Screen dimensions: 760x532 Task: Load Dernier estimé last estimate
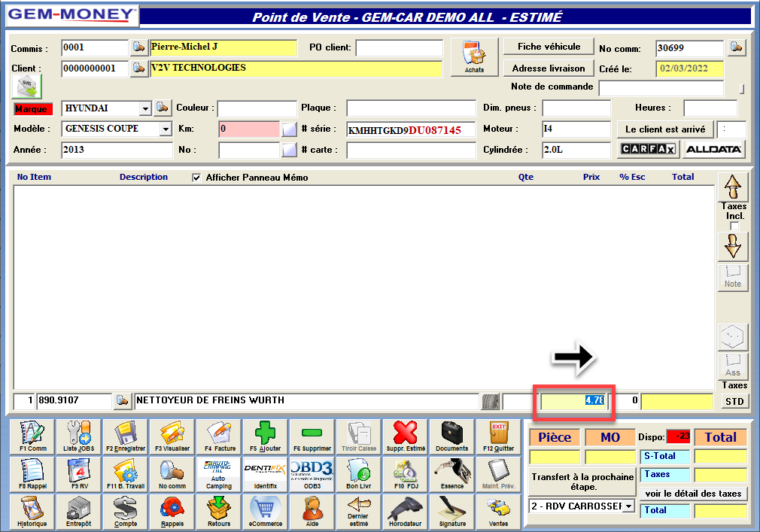[359, 512]
